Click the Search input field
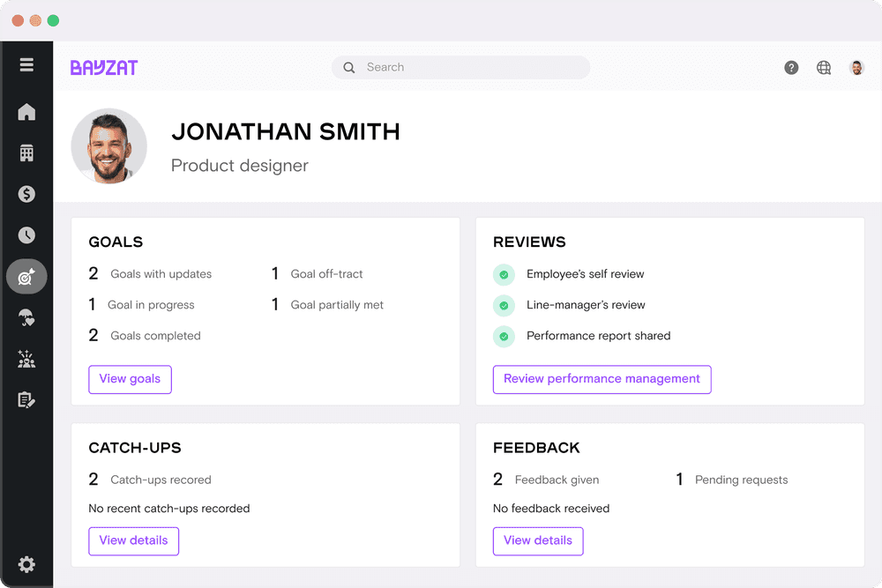The width and height of the screenshot is (882, 588). [460, 67]
